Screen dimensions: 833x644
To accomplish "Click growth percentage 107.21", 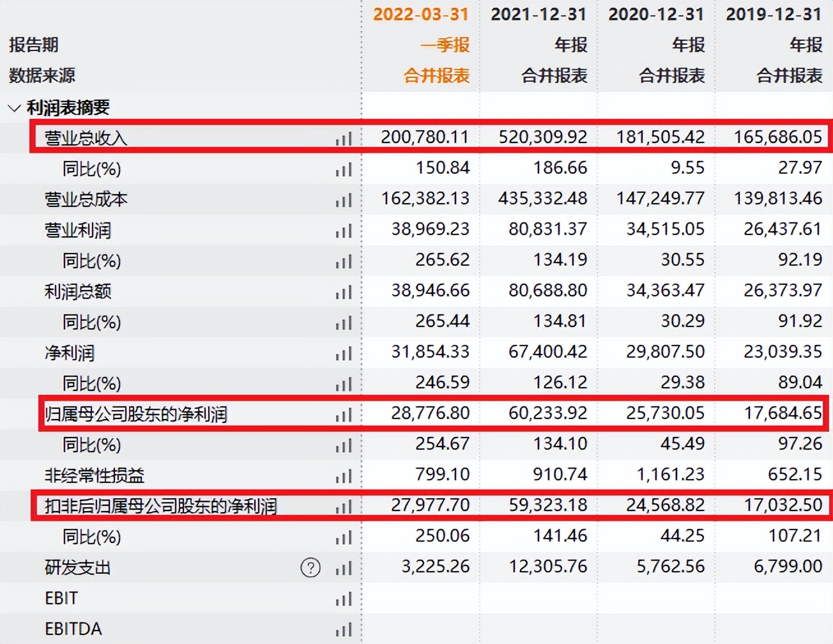I will point(795,535).
